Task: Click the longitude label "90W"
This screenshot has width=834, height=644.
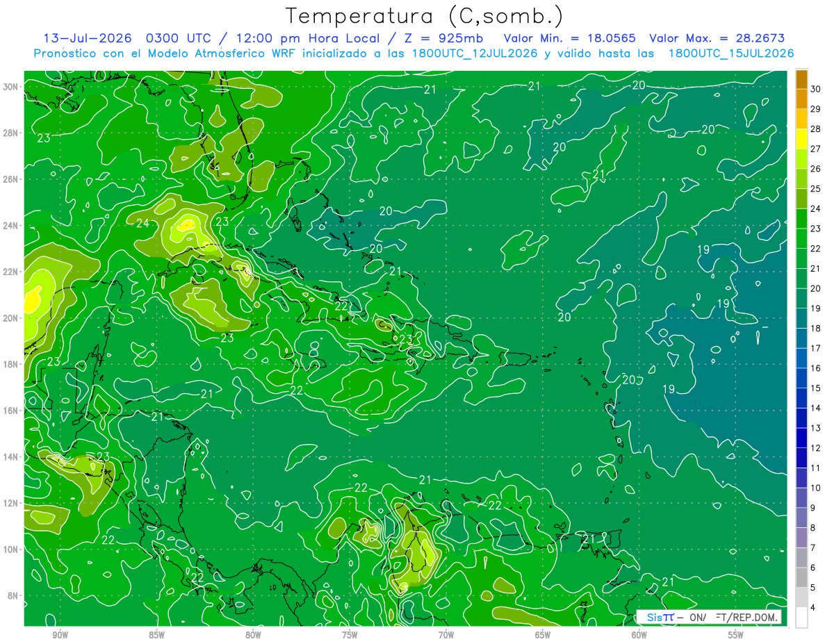Action: click(x=60, y=635)
